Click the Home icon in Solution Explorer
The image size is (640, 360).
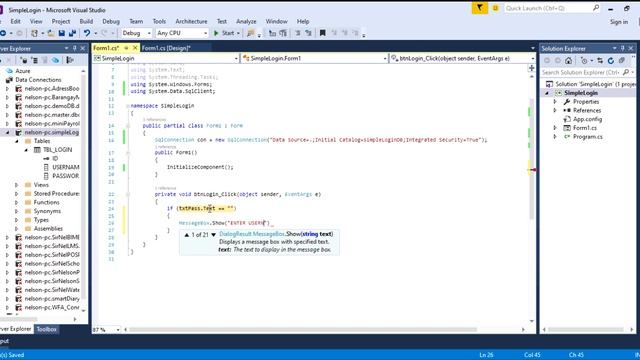point(569,60)
